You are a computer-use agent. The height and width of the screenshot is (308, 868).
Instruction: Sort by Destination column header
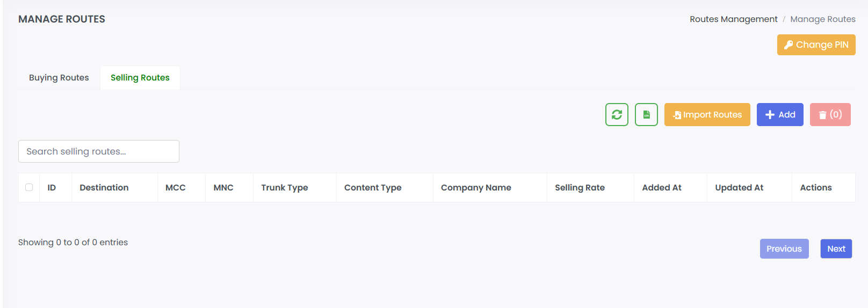click(x=104, y=188)
